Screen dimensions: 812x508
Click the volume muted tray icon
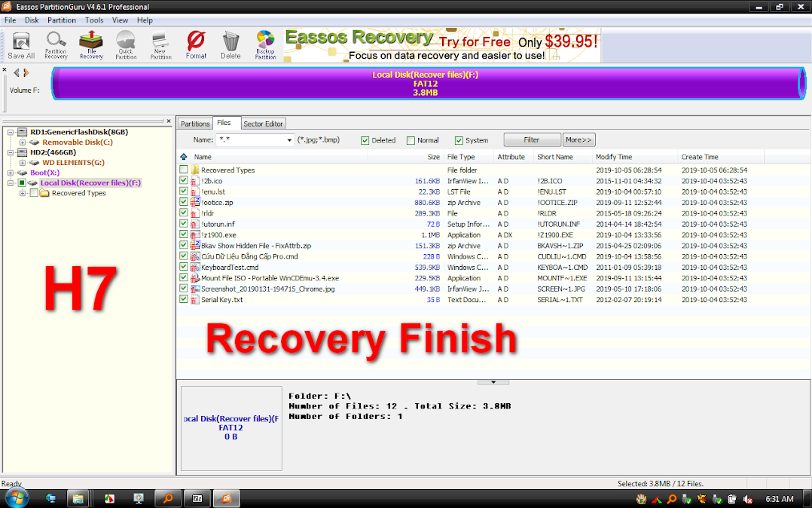click(x=747, y=499)
